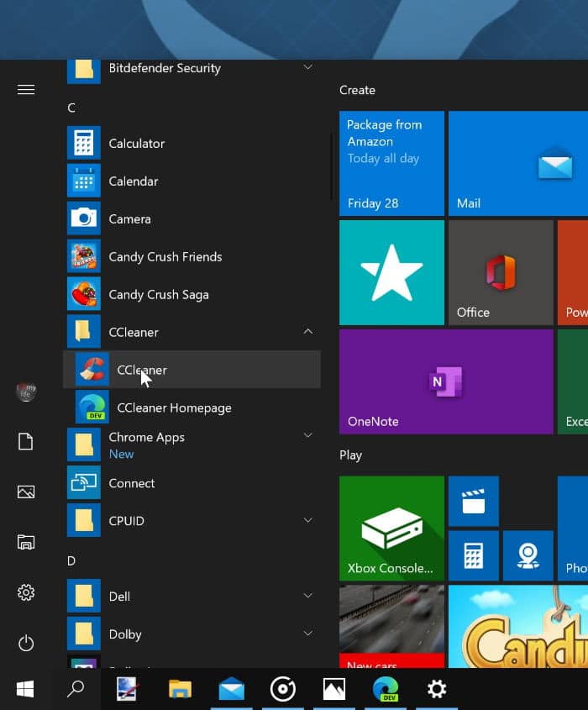Open taskbar Search magnifier

[76, 689]
